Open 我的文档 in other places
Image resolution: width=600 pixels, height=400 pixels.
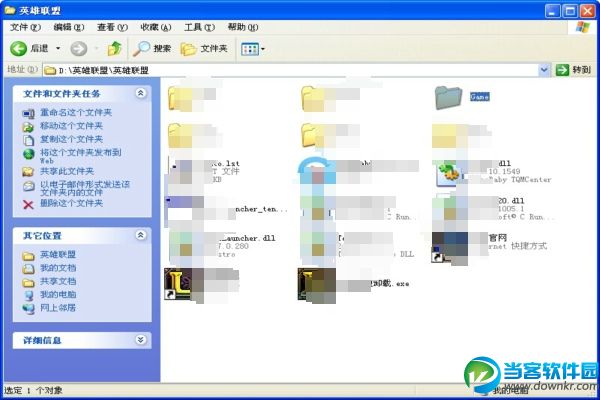pyautogui.click(x=58, y=268)
